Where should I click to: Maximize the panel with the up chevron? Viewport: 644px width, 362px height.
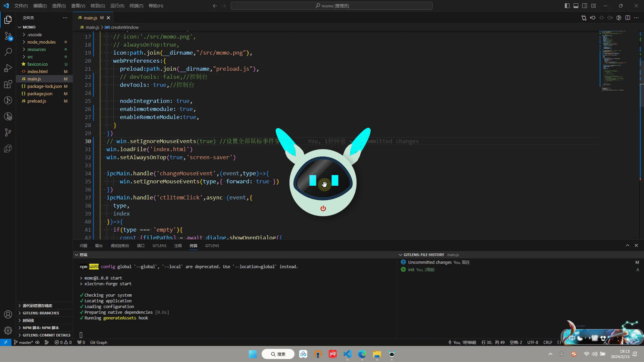(627, 245)
